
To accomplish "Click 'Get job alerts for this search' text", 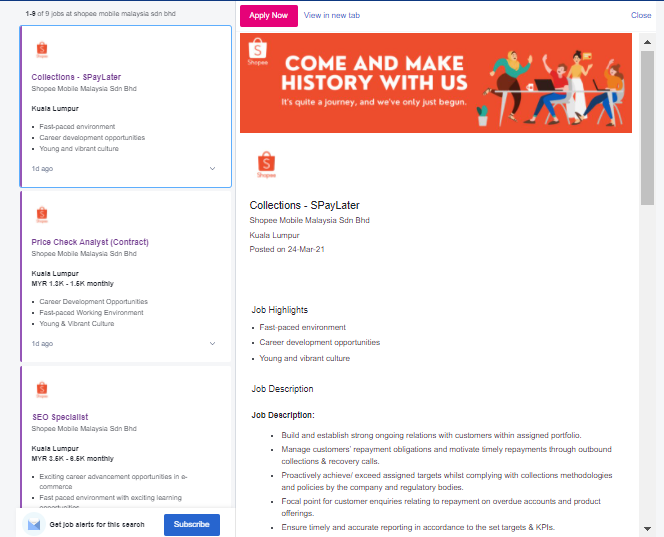I will [97, 524].
